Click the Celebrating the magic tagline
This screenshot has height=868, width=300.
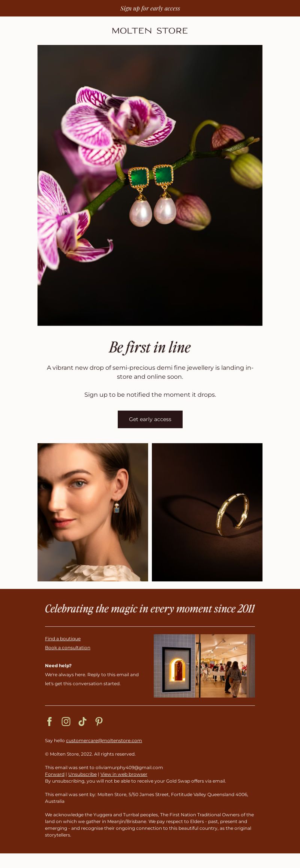pos(150,609)
